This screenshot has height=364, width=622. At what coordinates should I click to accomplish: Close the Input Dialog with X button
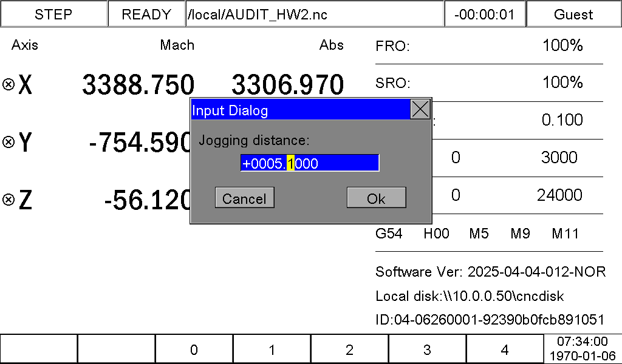pos(420,109)
